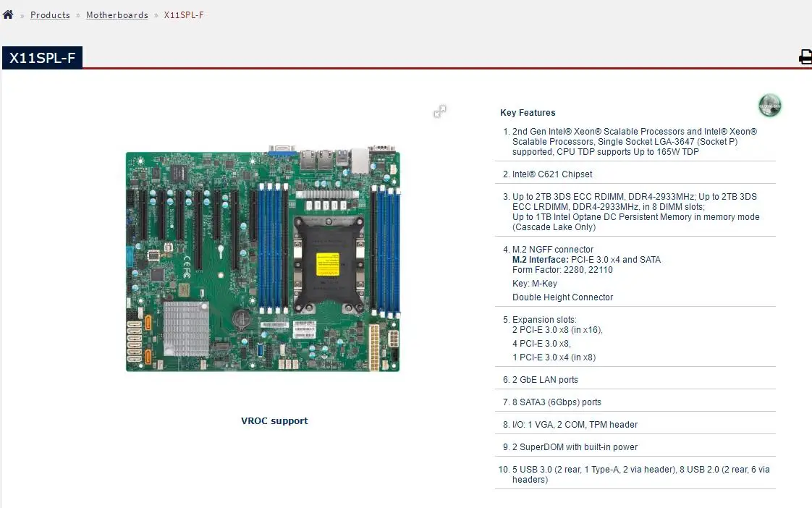The width and height of the screenshot is (812, 508).
Task: Select the Intel C621 Chipset feature text
Action: pyautogui.click(x=552, y=174)
